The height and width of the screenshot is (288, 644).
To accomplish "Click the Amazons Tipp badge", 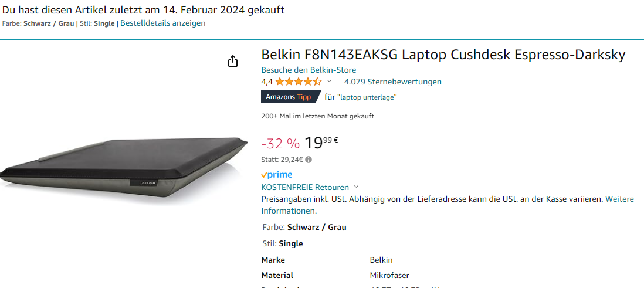I will 289,97.
